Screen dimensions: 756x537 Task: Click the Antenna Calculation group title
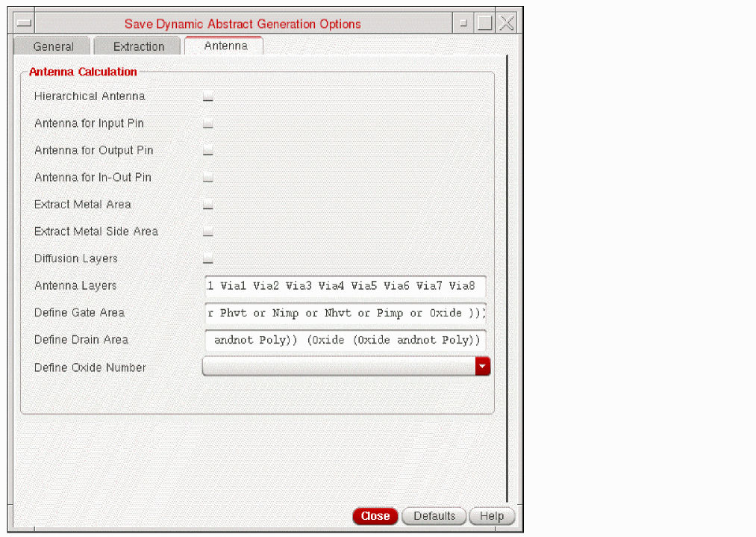click(83, 72)
